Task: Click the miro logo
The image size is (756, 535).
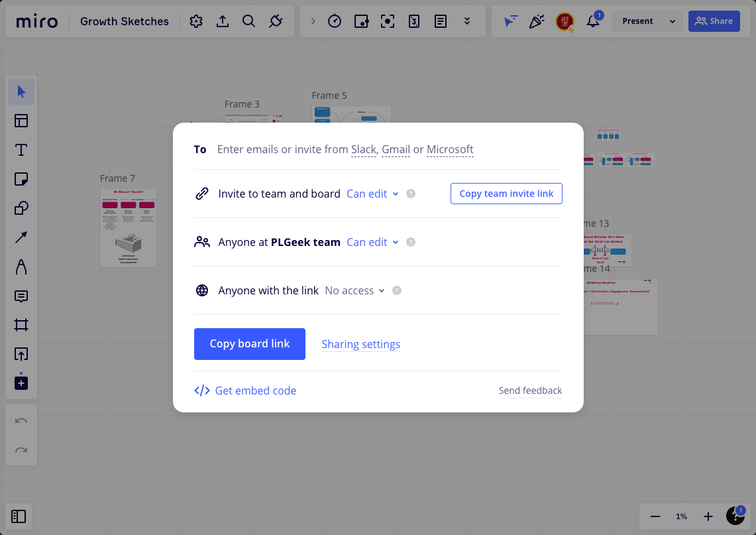Action: point(36,21)
